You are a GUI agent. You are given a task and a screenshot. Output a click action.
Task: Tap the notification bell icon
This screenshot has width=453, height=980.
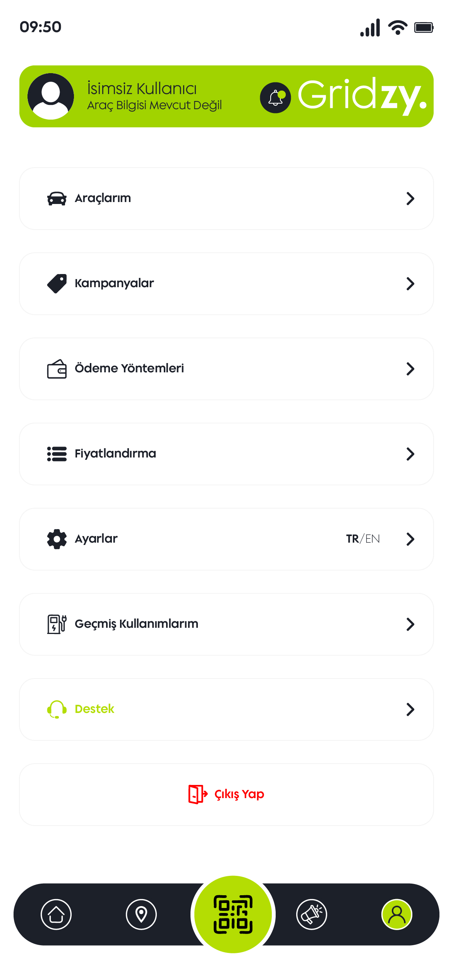click(x=275, y=98)
